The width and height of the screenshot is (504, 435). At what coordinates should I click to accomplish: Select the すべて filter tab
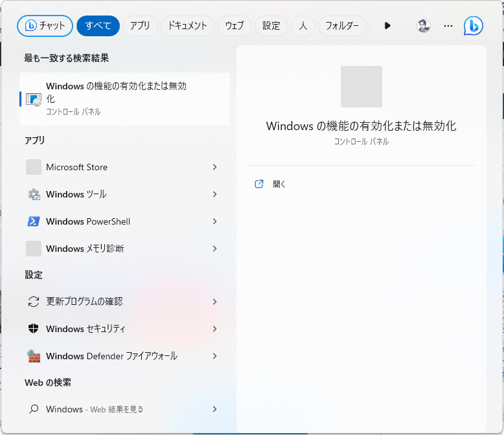point(98,26)
